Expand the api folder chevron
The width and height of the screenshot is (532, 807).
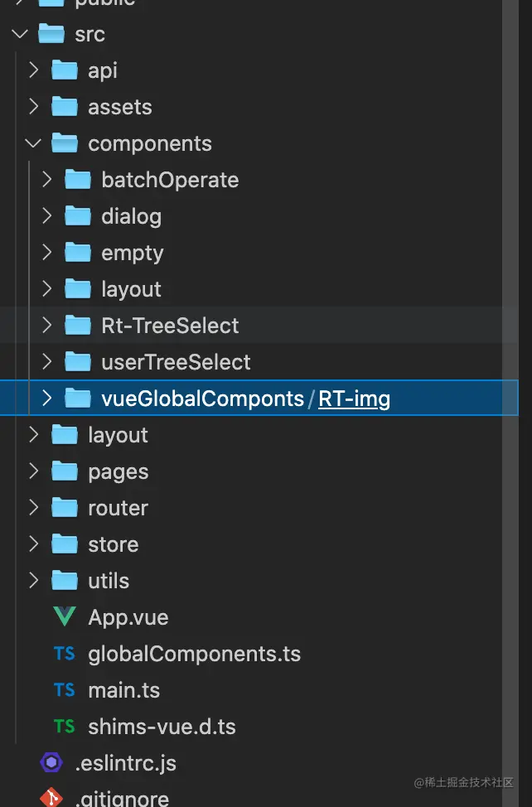click(33, 70)
